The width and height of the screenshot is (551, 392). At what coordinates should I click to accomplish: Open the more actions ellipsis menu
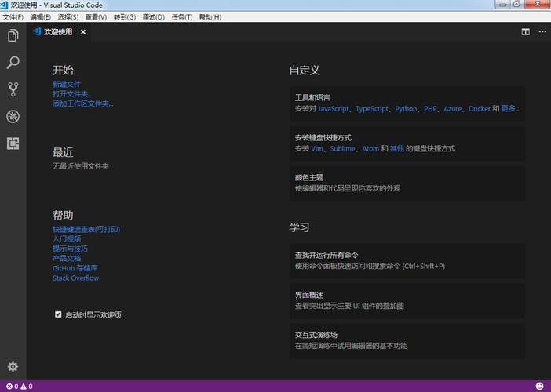[542, 31]
